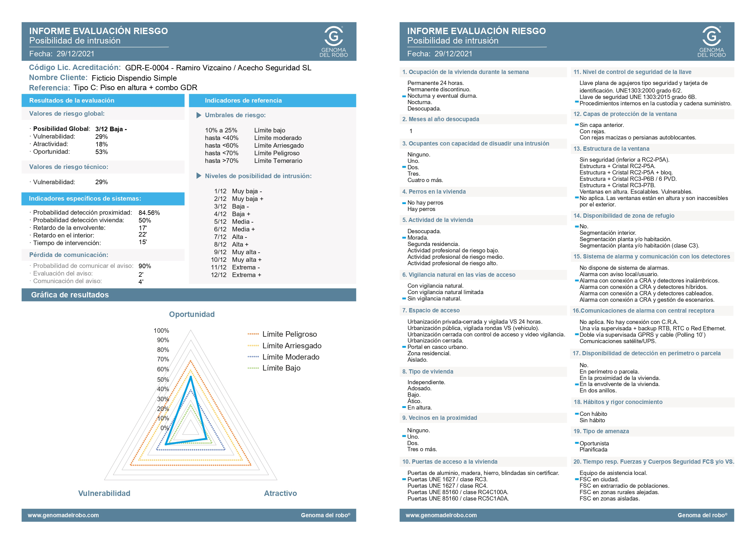Click the orange Límite Peligroso legend marker
This screenshot has width=756, height=534.
coord(253,334)
